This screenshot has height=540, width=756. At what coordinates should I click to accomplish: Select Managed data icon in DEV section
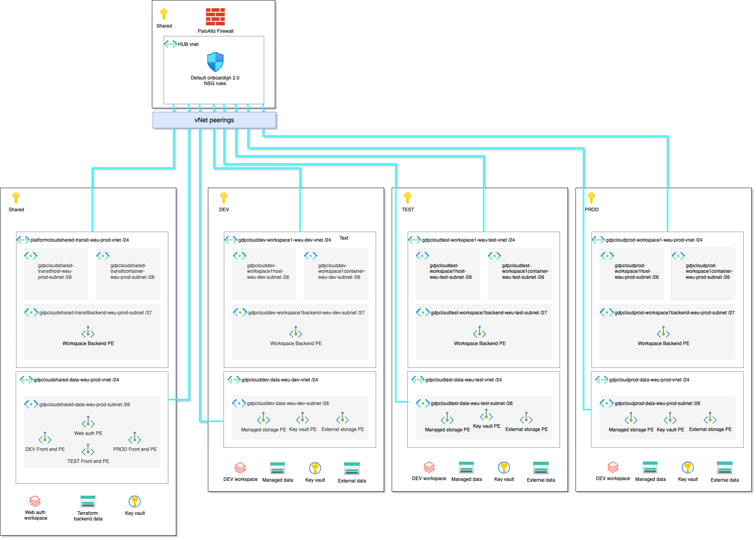277,468
